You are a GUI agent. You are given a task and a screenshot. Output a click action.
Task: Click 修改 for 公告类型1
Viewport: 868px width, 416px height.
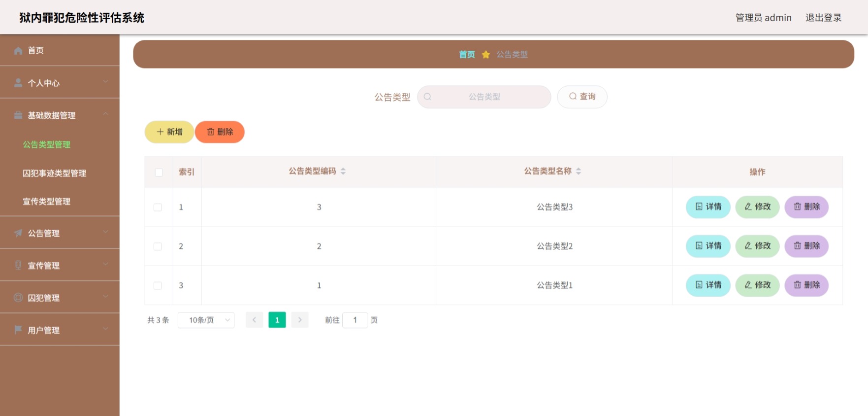coord(757,285)
